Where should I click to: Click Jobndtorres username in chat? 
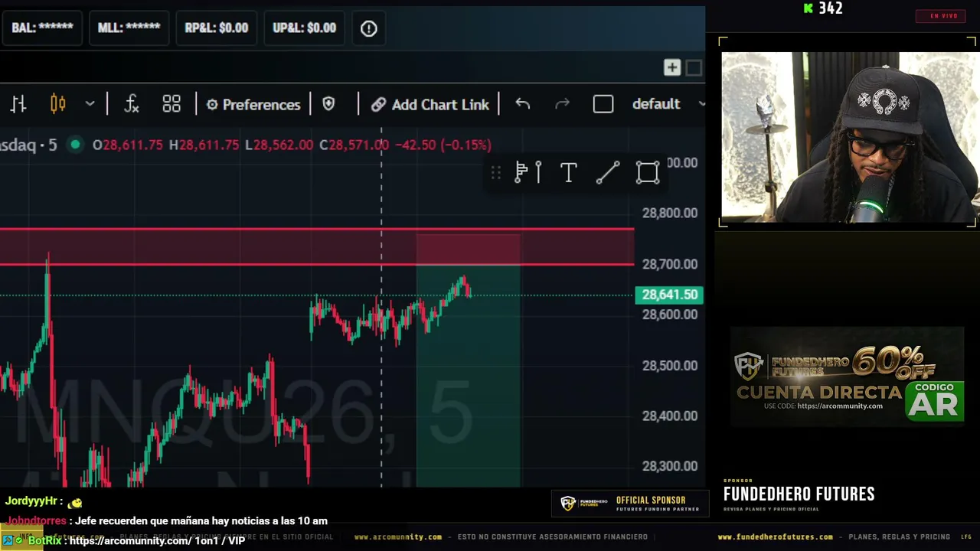pos(37,521)
